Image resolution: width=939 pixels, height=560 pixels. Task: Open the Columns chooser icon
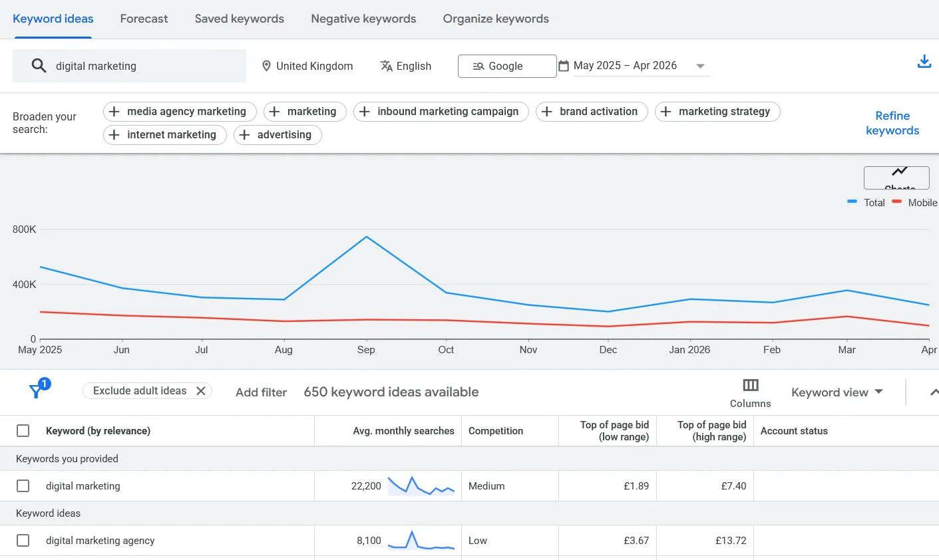coord(751,385)
